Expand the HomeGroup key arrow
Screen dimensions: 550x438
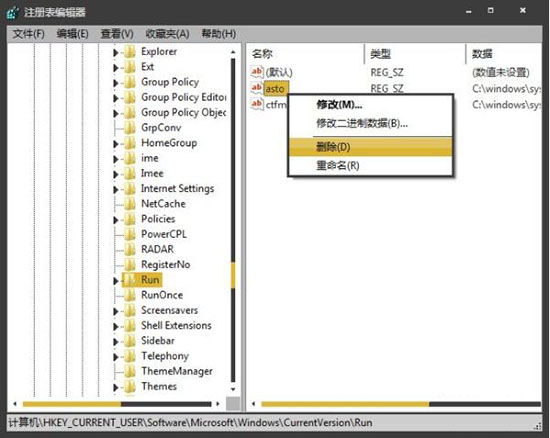115,144
